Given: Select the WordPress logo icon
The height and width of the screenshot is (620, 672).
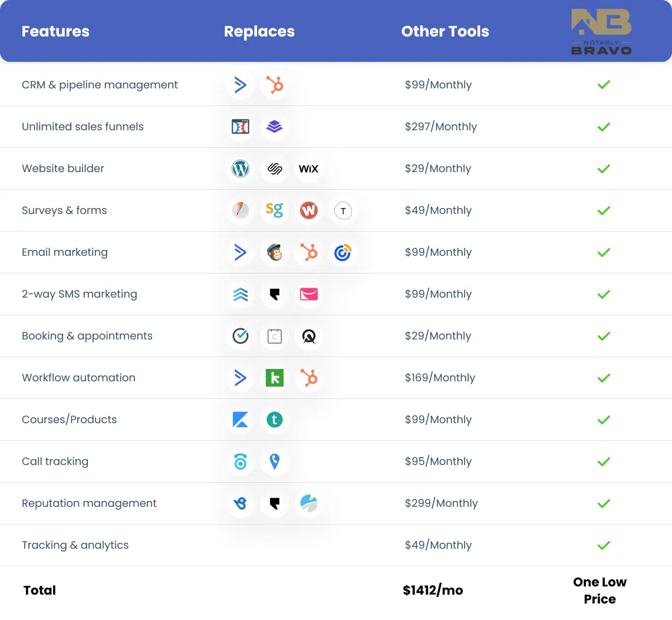Looking at the screenshot, I should 241,169.
